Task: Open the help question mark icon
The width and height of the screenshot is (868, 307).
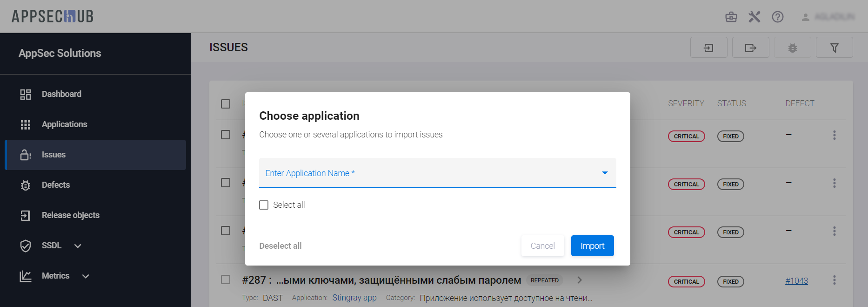Action: (x=777, y=17)
